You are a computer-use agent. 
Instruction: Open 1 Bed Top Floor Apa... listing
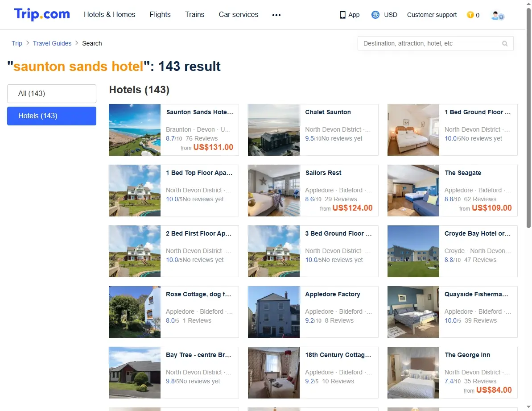(x=199, y=173)
